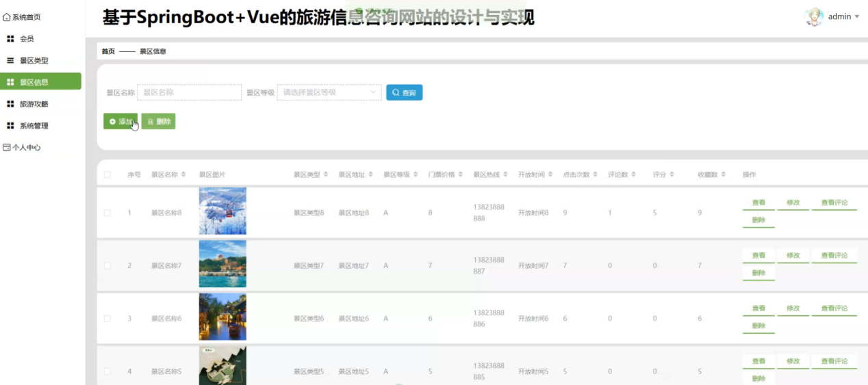
Task: Sort by 景区名称 column arrows
Action: tap(183, 174)
